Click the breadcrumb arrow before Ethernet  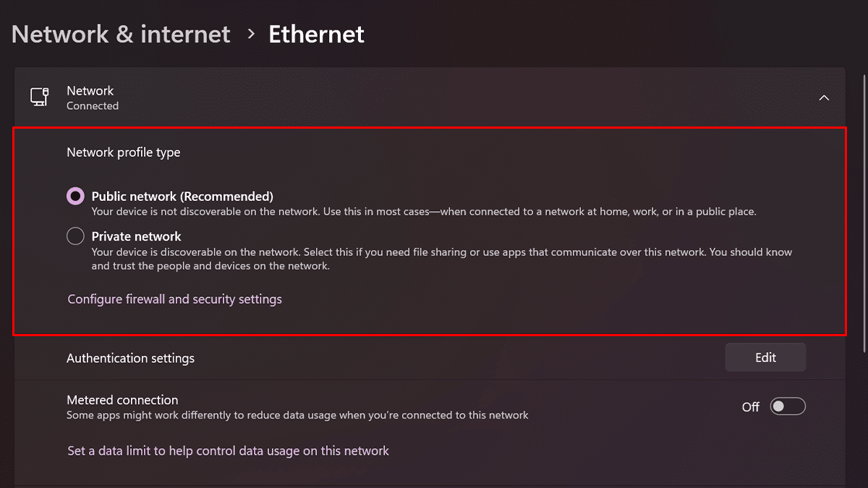(x=251, y=34)
